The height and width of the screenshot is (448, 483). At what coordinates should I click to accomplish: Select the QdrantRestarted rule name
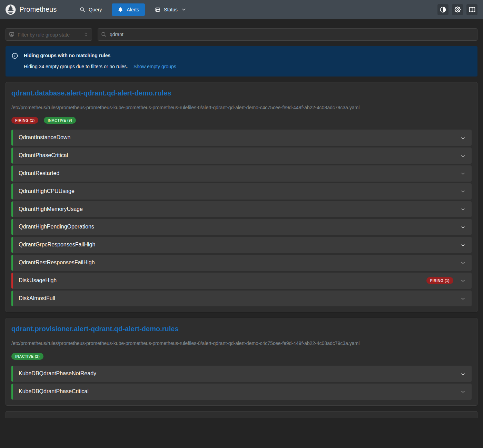[39, 173]
